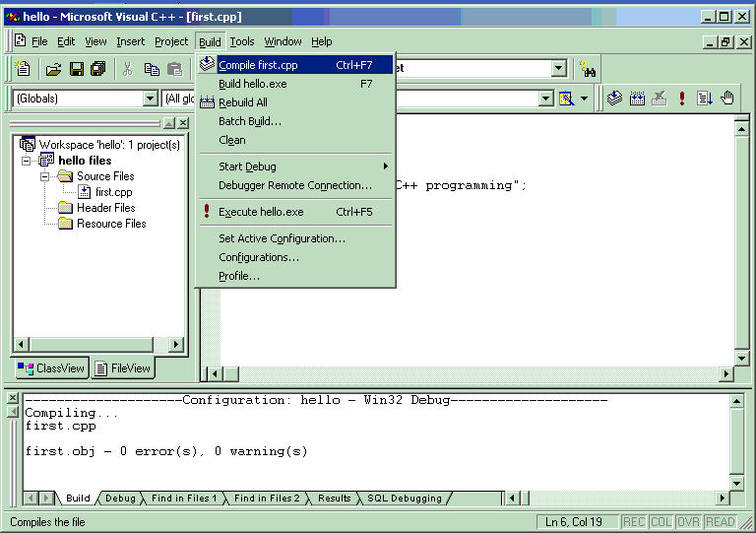
Task: Open the (Globals) class dropdown
Action: [151, 99]
